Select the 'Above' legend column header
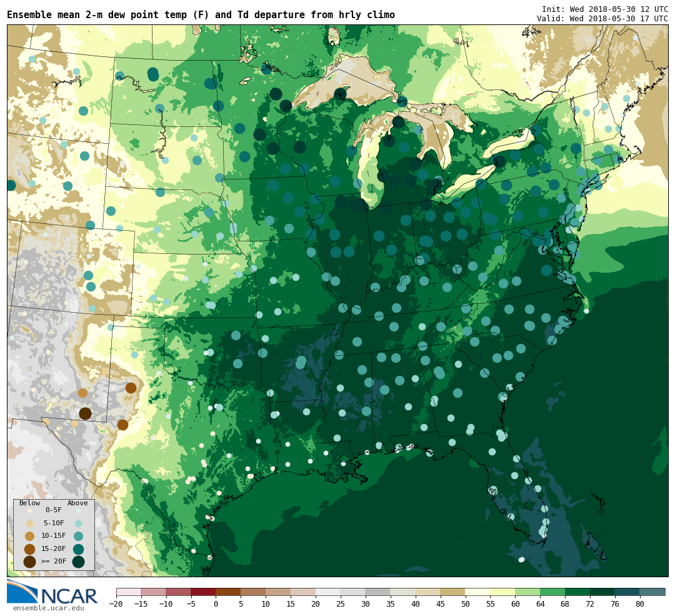The height and width of the screenshot is (616, 675). [x=77, y=503]
